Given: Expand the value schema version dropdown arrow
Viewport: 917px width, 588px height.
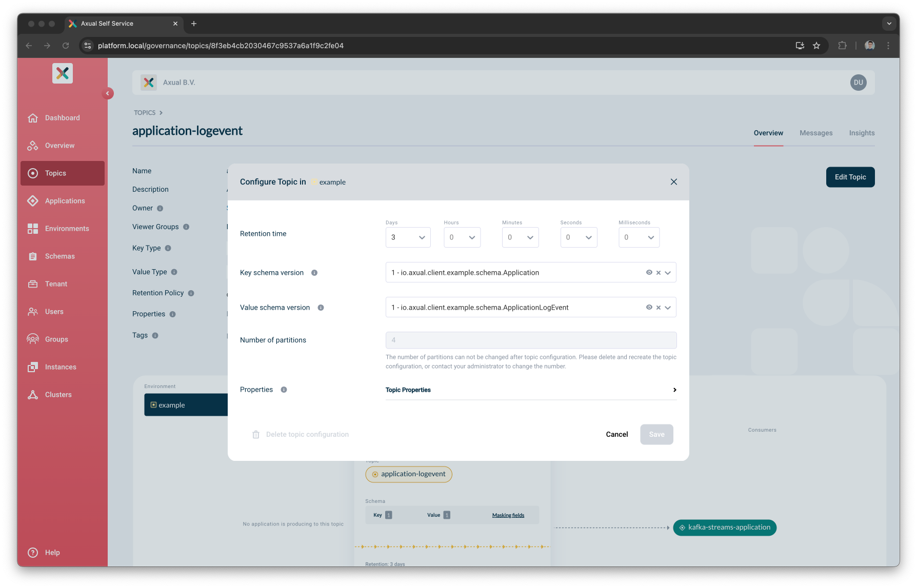Looking at the screenshot, I should click(668, 308).
